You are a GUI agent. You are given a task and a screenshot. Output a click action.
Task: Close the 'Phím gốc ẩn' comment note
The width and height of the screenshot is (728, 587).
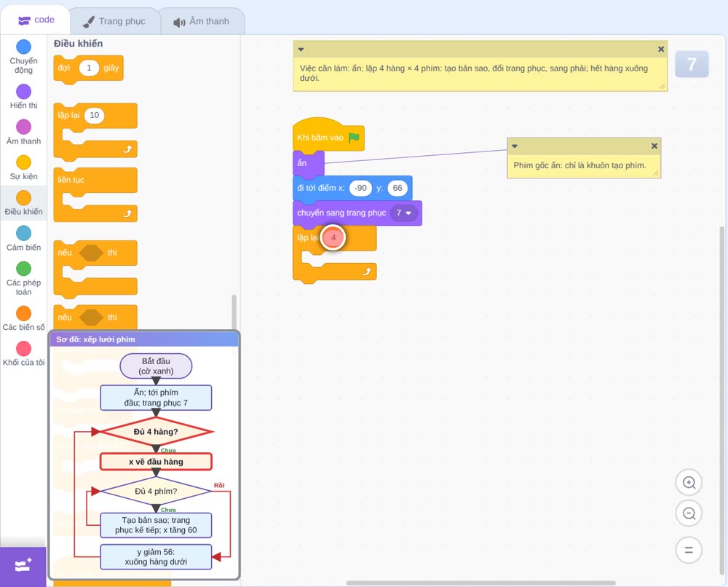[654, 146]
